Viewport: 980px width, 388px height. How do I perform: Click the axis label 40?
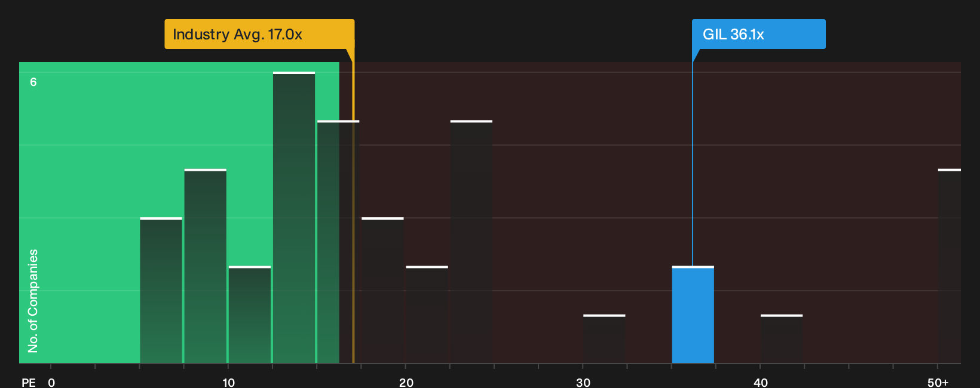click(x=761, y=383)
